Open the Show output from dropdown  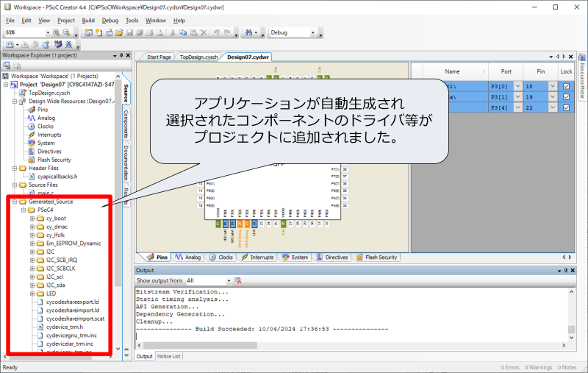pyautogui.click(x=229, y=281)
